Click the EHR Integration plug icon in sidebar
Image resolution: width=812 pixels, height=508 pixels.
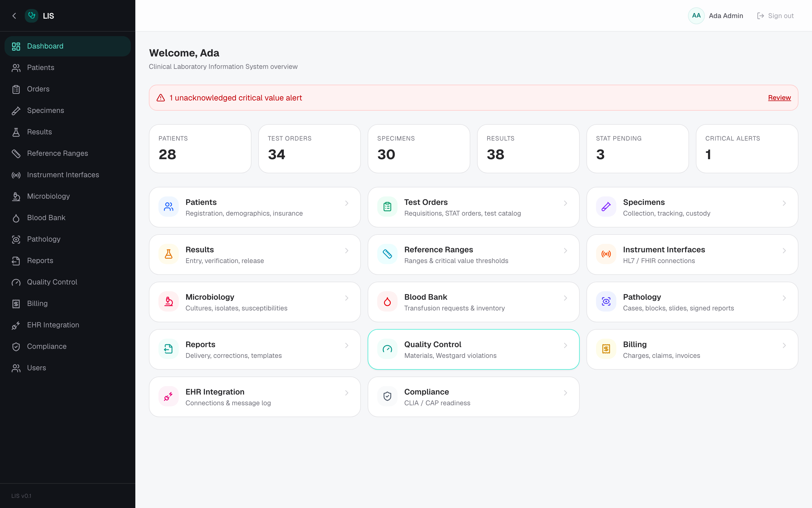[16, 325]
